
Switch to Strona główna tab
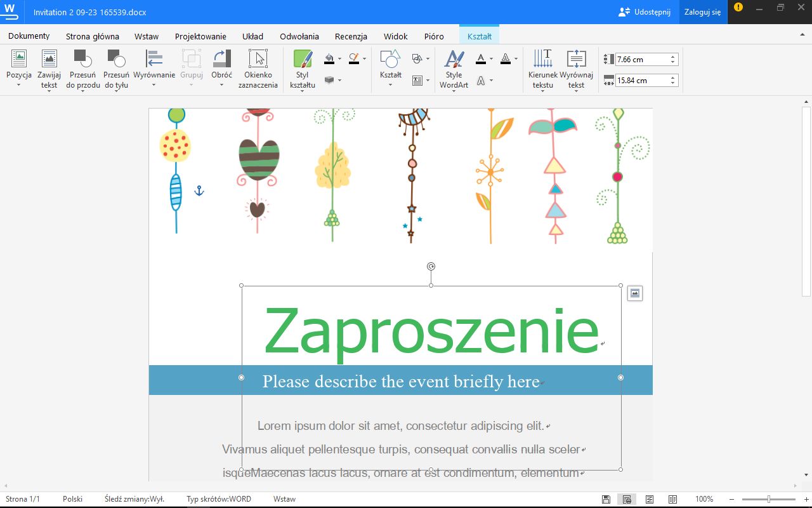tap(93, 36)
